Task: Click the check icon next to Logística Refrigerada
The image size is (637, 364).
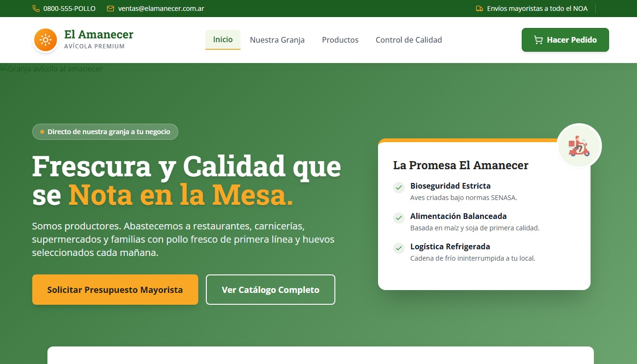Action: click(399, 248)
